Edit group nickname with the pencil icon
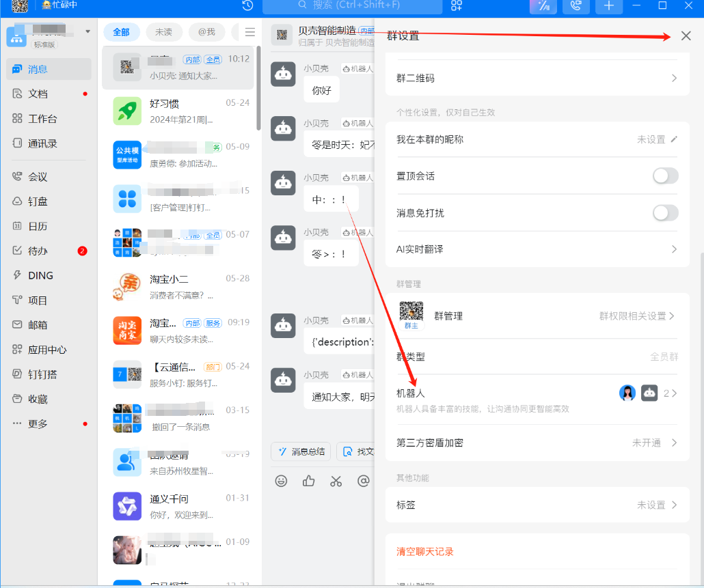This screenshot has height=588, width=704. coord(674,139)
